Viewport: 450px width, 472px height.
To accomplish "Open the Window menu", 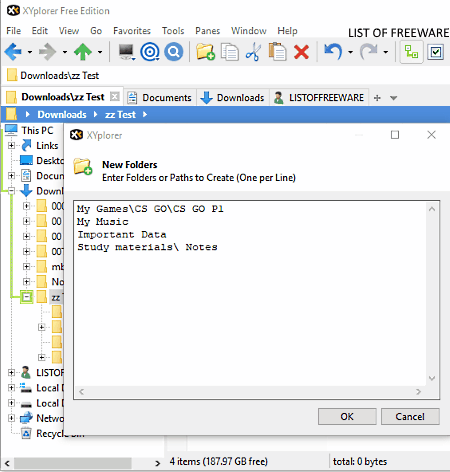I will coord(249,31).
